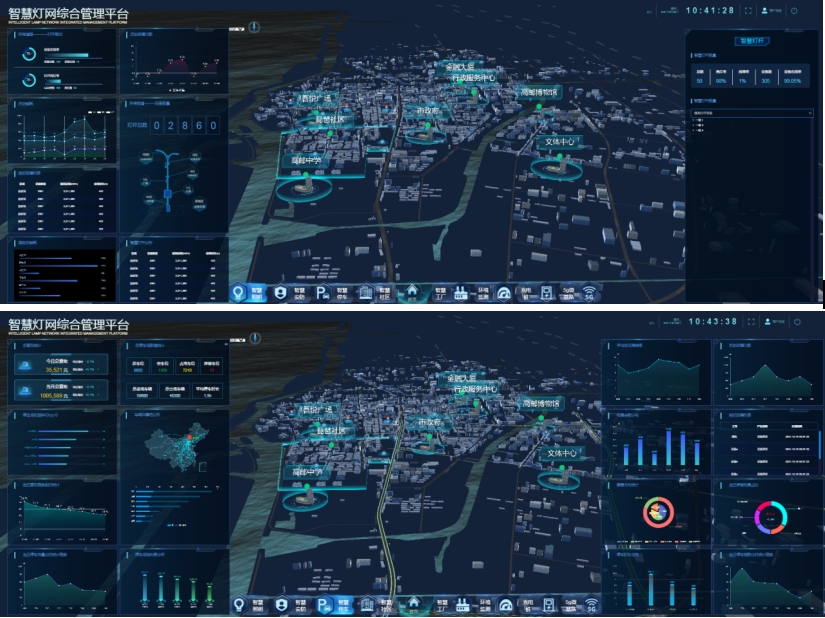Go to home icon in lower dashboard toolbar
The image size is (825, 618).
(x=411, y=605)
